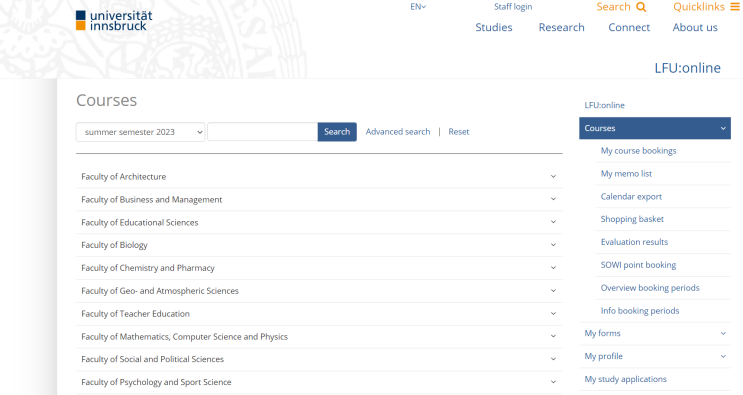Focus the course search text field
743x395 pixels.
point(263,132)
